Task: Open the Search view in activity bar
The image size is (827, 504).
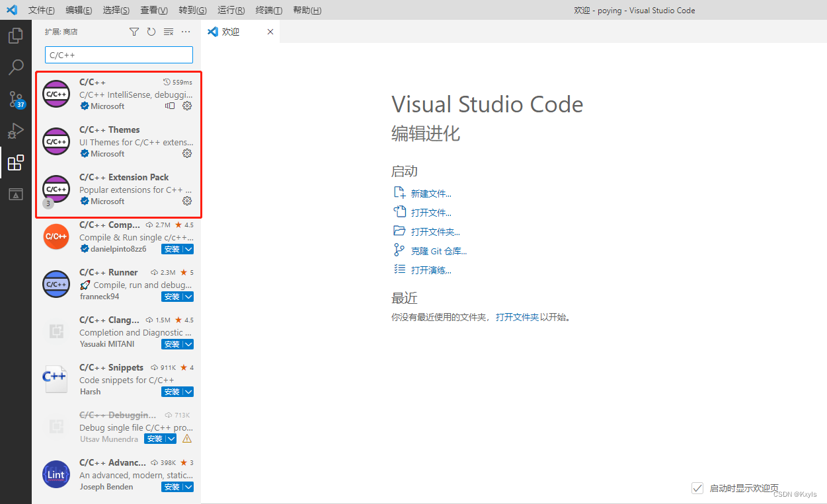Action: [16, 67]
